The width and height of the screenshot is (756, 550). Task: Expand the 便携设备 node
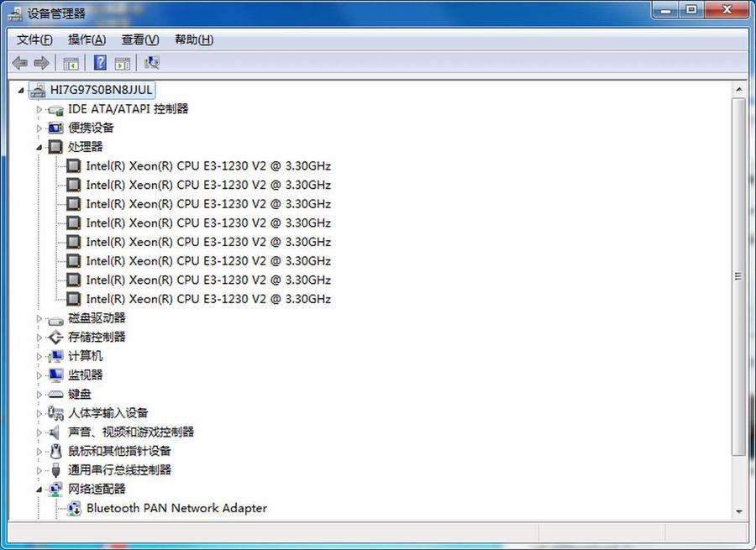tap(39, 128)
